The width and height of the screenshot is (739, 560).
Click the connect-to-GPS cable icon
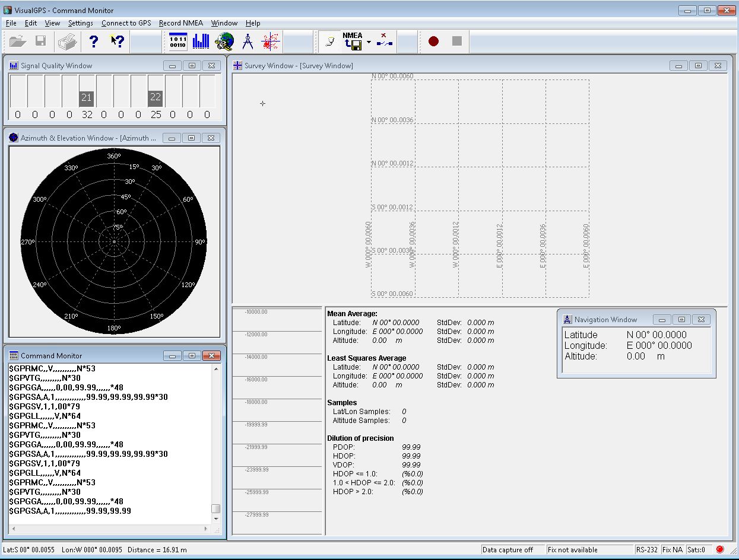[330, 42]
